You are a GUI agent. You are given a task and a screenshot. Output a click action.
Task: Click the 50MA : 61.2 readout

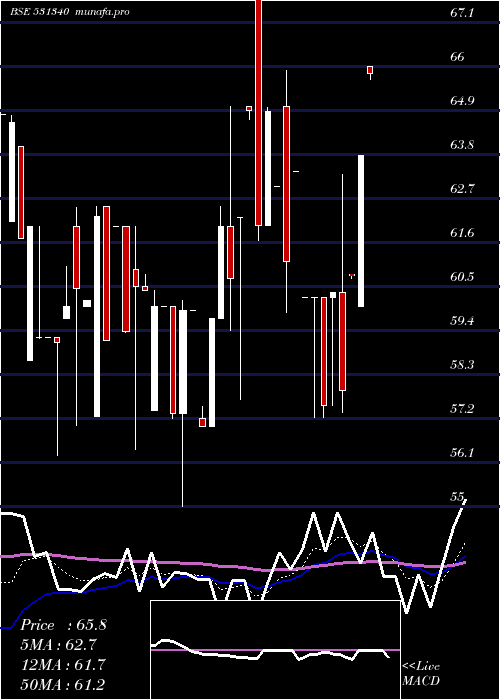point(63,684)
